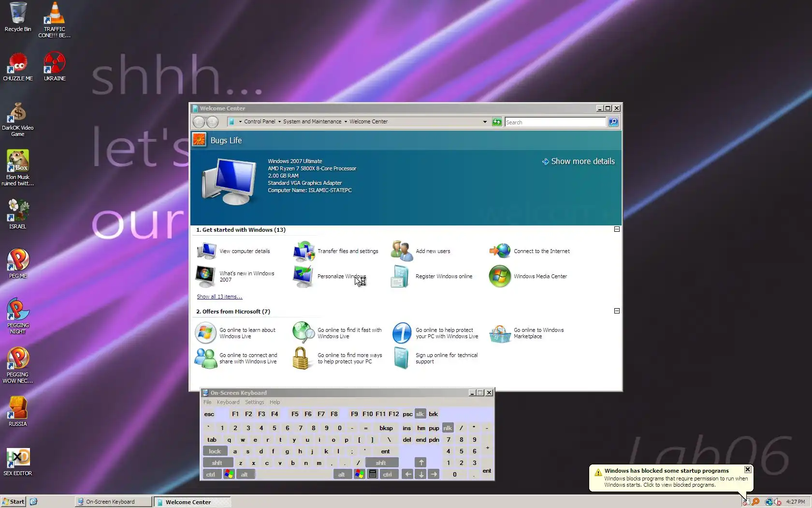This screenshot has width=812, height=508.
Task: Toggle the right ctrl key on keyboard
Action: [388, 475]
